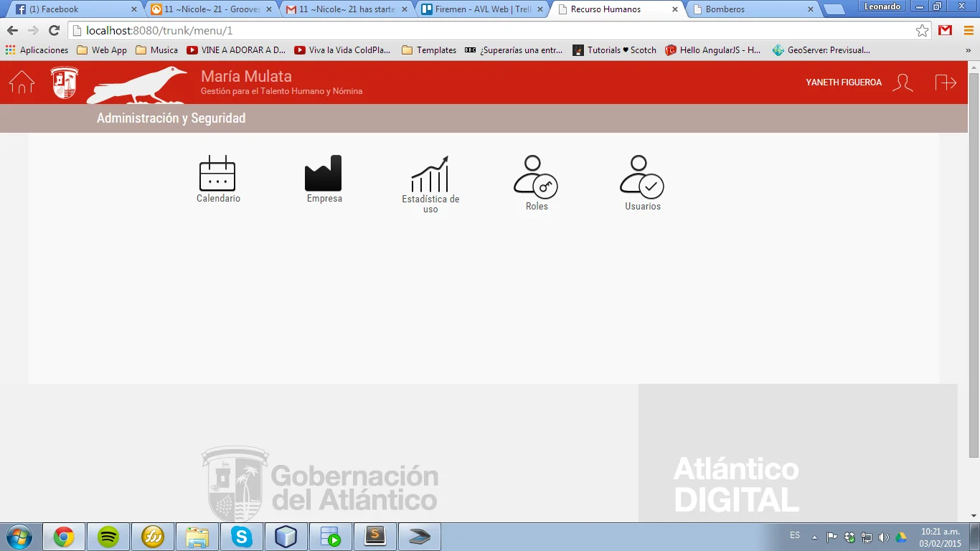Viewport: 980px width, 551px height.
Task: Open Sublime Text from the taskbar
Action: point(375,537)
